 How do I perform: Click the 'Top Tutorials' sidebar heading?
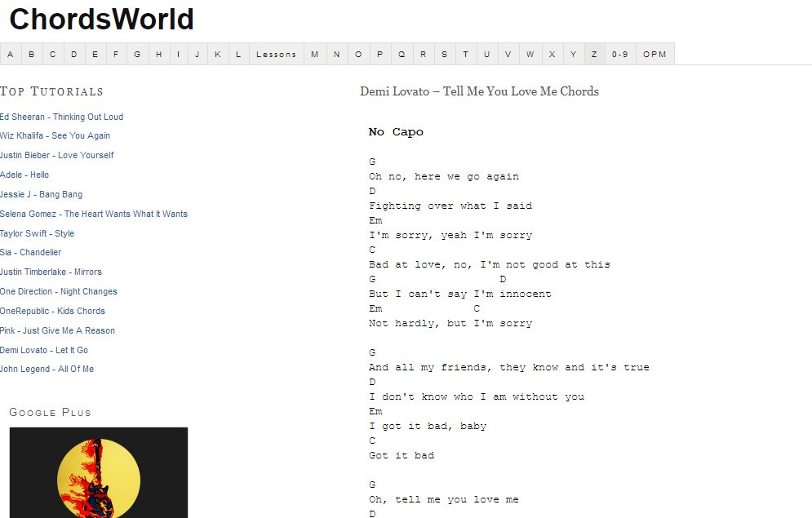(x=51, y=91)
